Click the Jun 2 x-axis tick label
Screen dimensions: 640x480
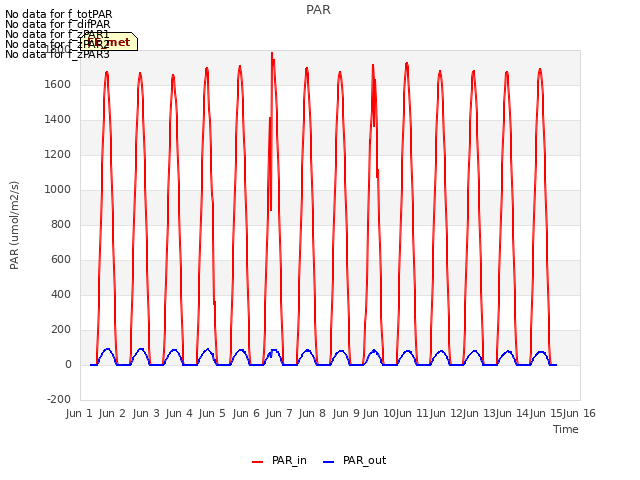[112, 413]
